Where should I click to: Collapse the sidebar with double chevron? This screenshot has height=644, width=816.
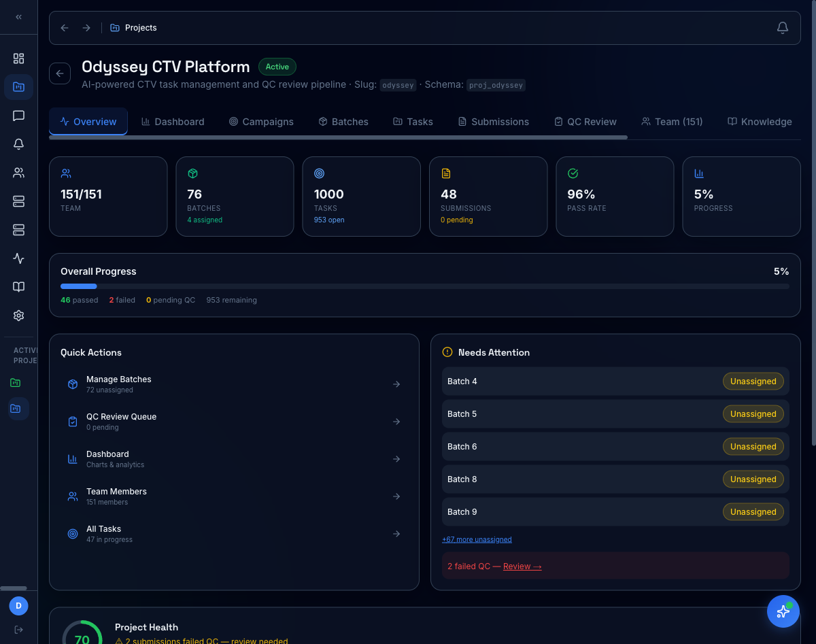(18, 17)
